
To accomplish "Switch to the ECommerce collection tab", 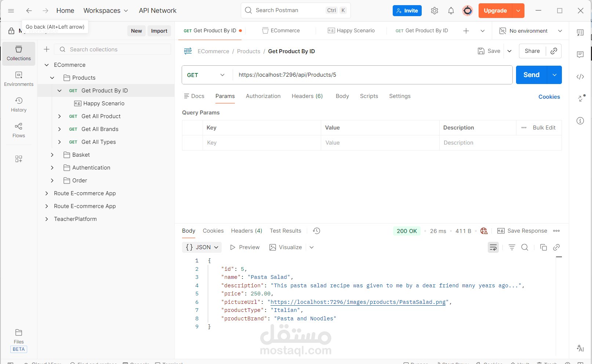I will (x=281, y=31).
